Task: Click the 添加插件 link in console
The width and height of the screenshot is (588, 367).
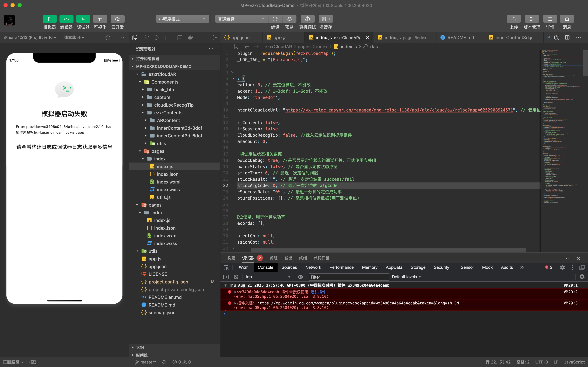Action: 318,292
